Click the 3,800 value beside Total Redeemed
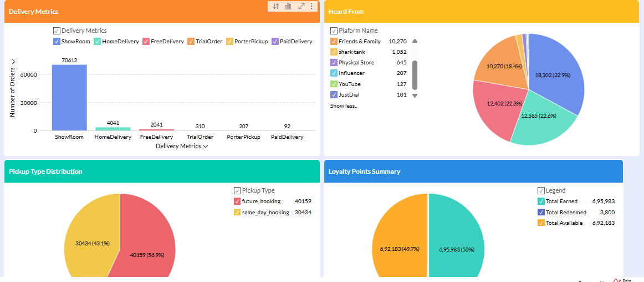The width and height of the screenshot is (644, 282). (607, 213)
